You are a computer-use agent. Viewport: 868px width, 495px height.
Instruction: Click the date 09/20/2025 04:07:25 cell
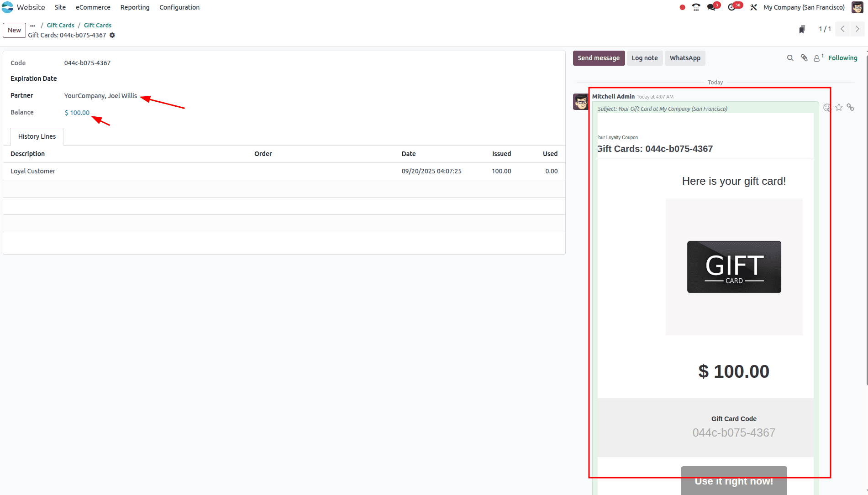pos(431,171)
